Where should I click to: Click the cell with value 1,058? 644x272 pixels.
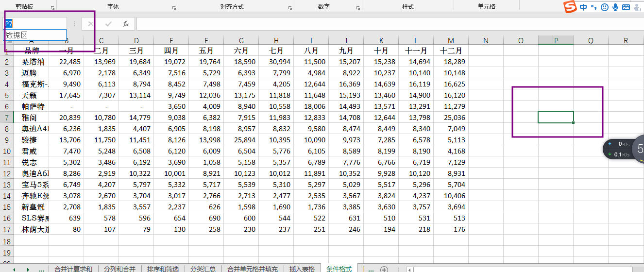pyautogui.click(x=206, y=162)
